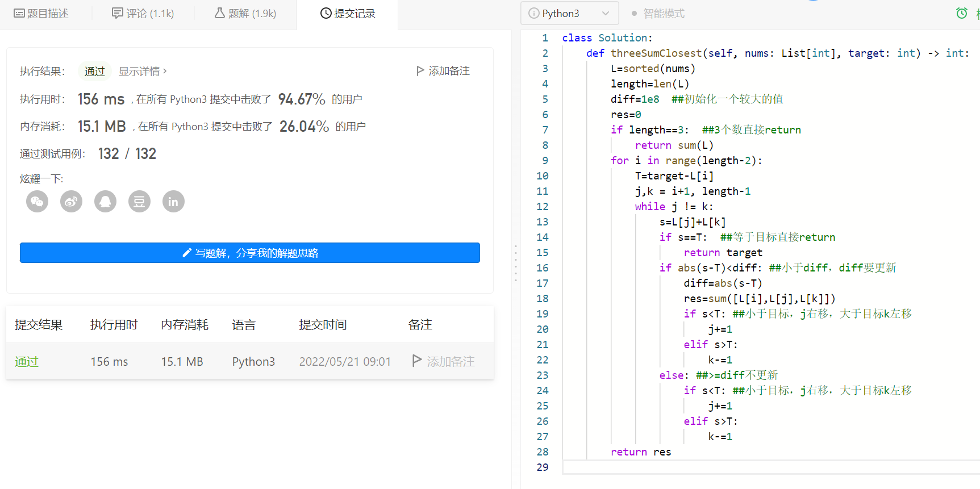Switch to the 评论 (1.1k) tab
Screen dimensions: 980x489
click(143, 14)
